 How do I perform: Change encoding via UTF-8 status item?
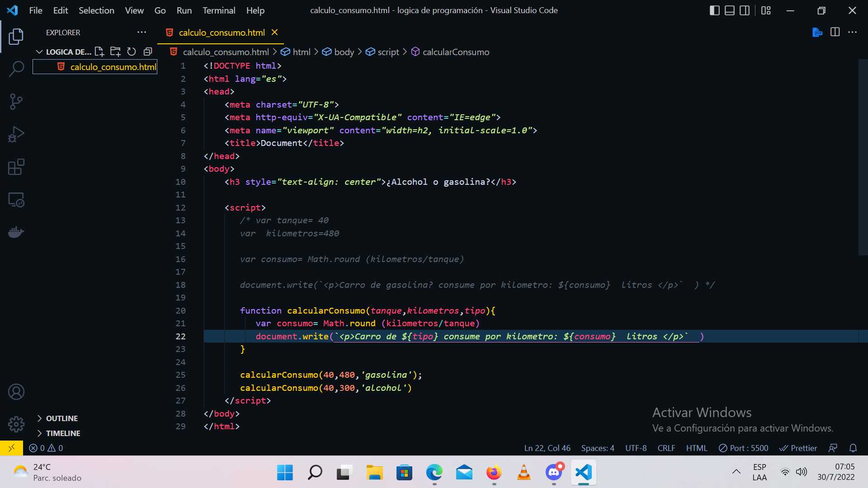click(636, 448)
